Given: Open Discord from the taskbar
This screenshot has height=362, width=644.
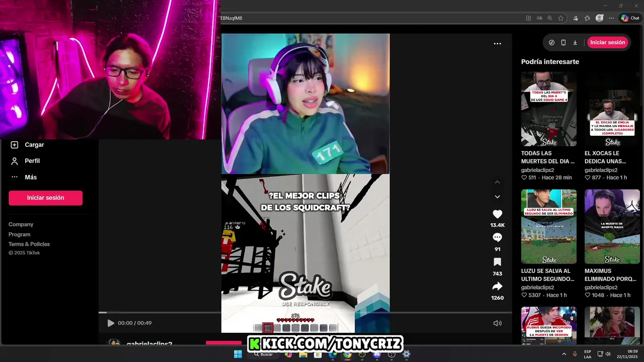Looking at the screenshot, I should (x=377, y=354).
